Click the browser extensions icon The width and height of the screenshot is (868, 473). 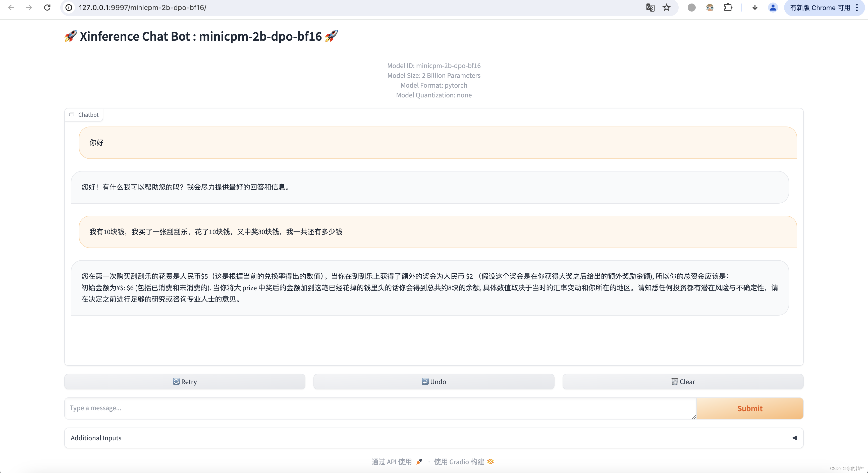pos(728,8)
